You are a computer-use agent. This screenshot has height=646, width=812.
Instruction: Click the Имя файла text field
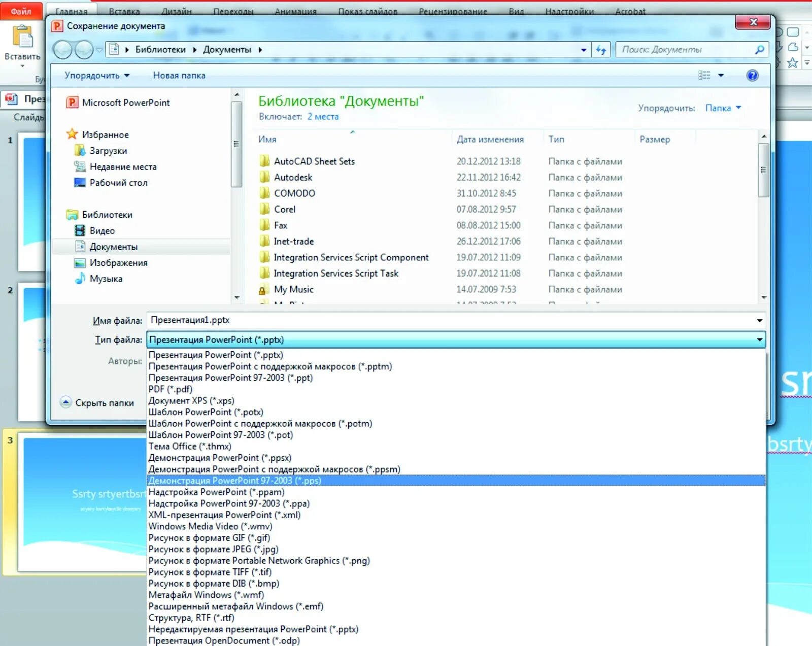coord(456,320)
